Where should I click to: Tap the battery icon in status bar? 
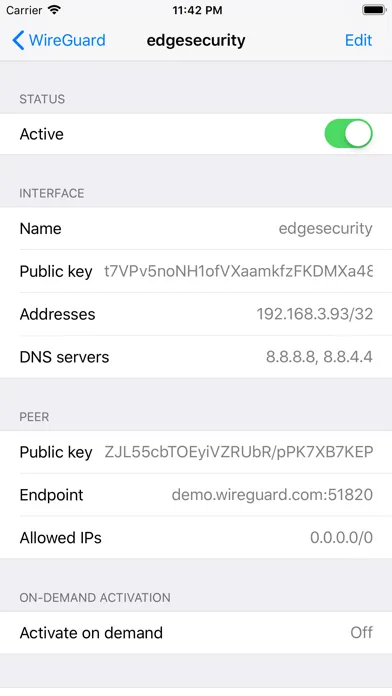coord(374,10)
